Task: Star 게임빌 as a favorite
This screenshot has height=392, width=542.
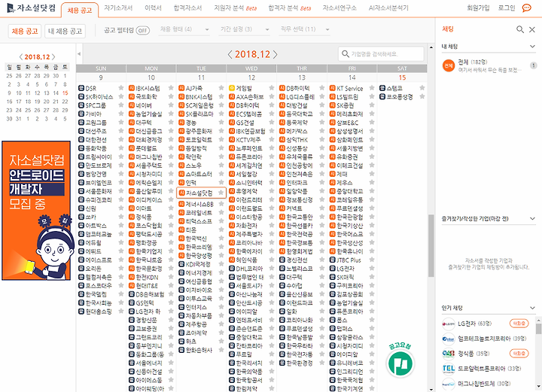Action: tap(271, 88)
